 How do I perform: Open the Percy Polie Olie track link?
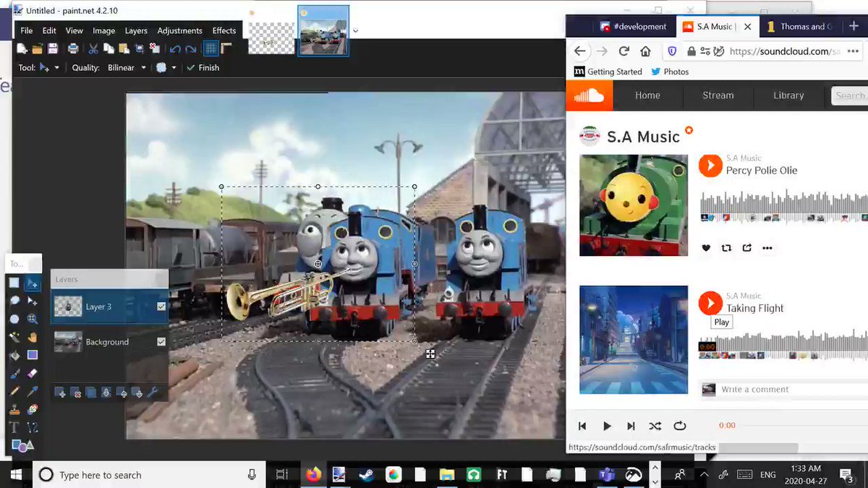pyautogui.click(x=762, y=171)
